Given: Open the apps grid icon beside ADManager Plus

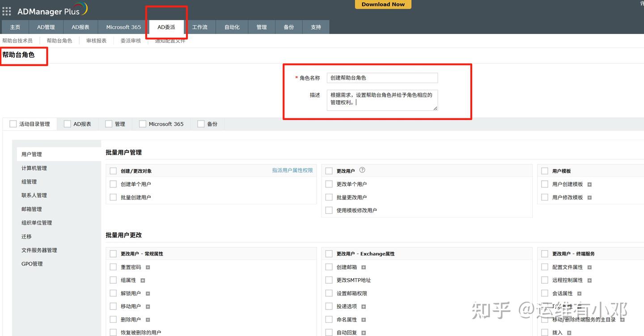Looking at the screenshot, I should click(x=6, y=11).
